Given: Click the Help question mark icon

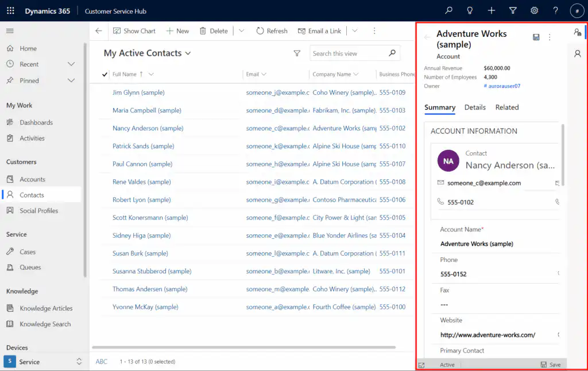Looking at the screenshot, I should (x=555, y=11).
